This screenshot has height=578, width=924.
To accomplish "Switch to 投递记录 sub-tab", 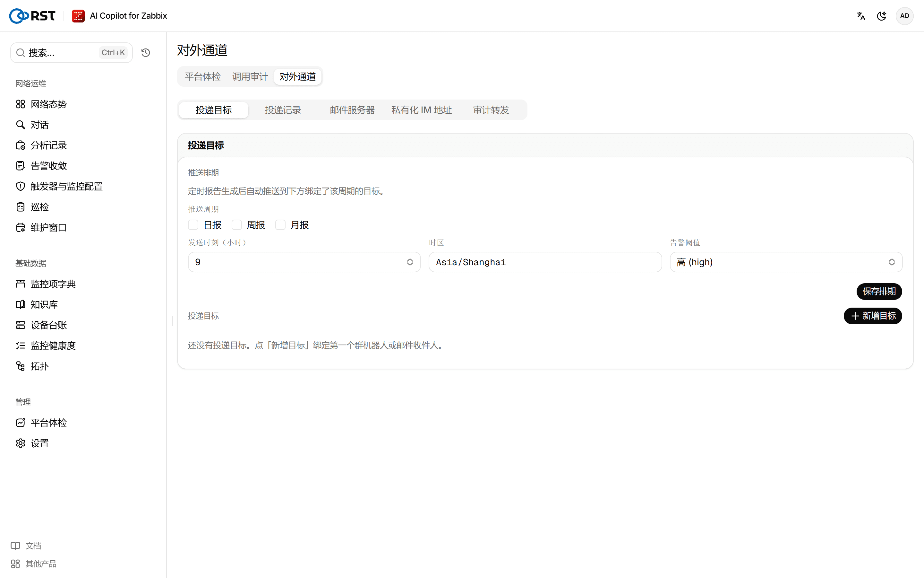I will (x=283, y=110).
